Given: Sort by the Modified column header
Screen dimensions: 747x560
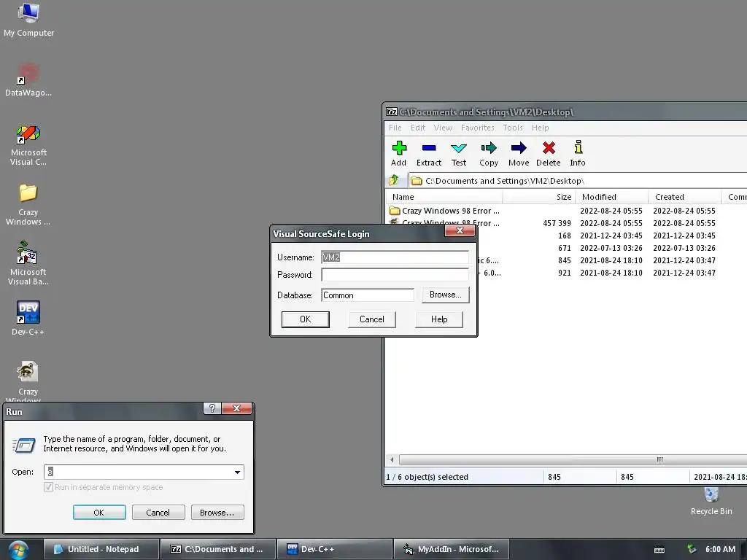Looking at the screenshot, I should (x=612, y=197).
